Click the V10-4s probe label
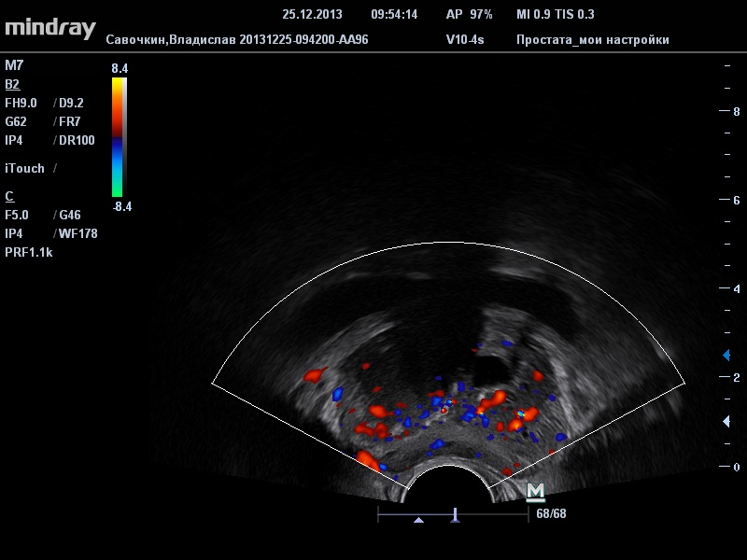747x560 pixels. click(x=465, y=39)
